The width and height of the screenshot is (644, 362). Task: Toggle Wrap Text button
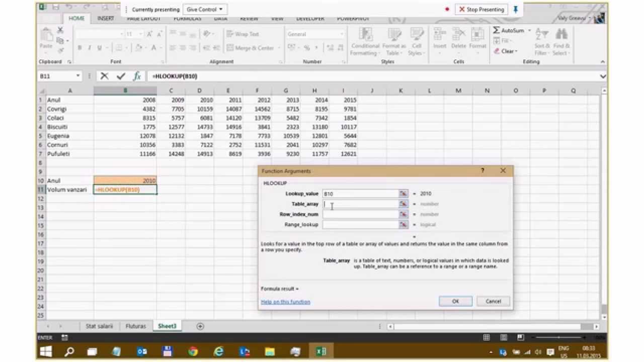(243, 34)
